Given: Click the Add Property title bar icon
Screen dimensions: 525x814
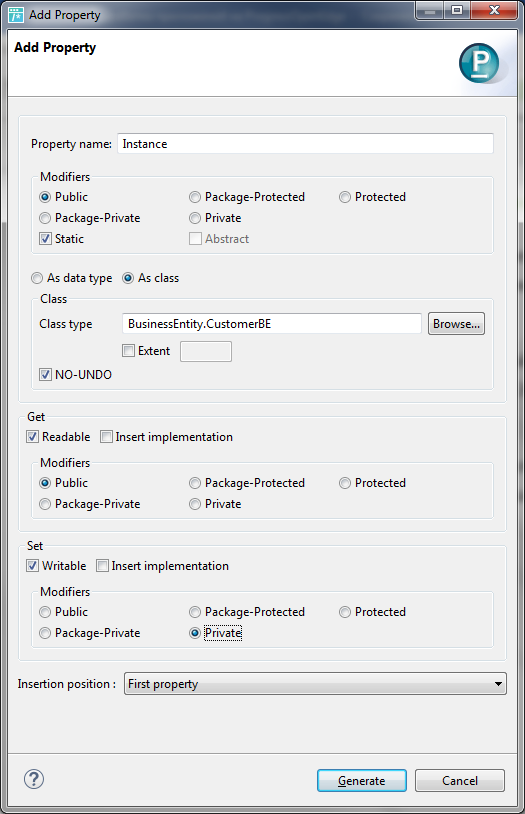Looking at the screenshot, I should coord(16,15).
